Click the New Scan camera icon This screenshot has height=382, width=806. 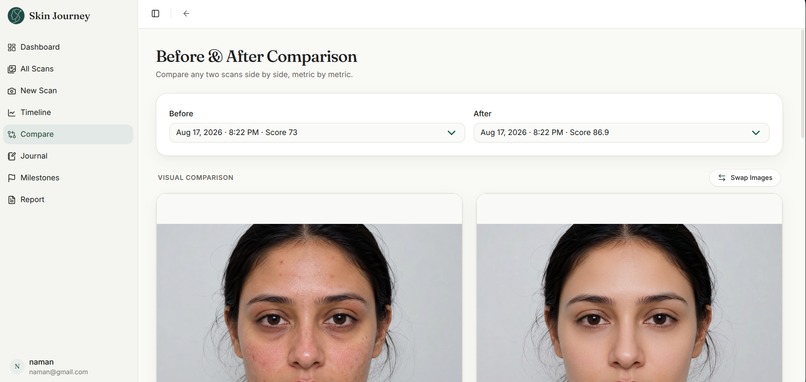(11, 91)
